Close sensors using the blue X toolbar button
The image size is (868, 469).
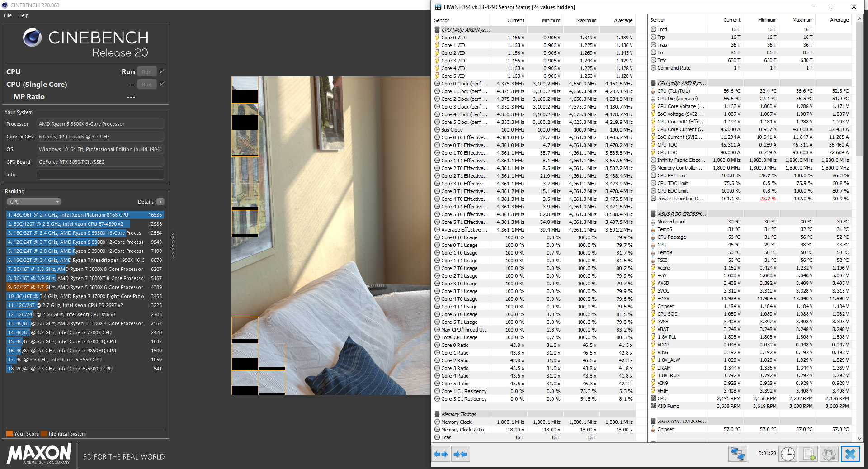[x=850, y=454]
